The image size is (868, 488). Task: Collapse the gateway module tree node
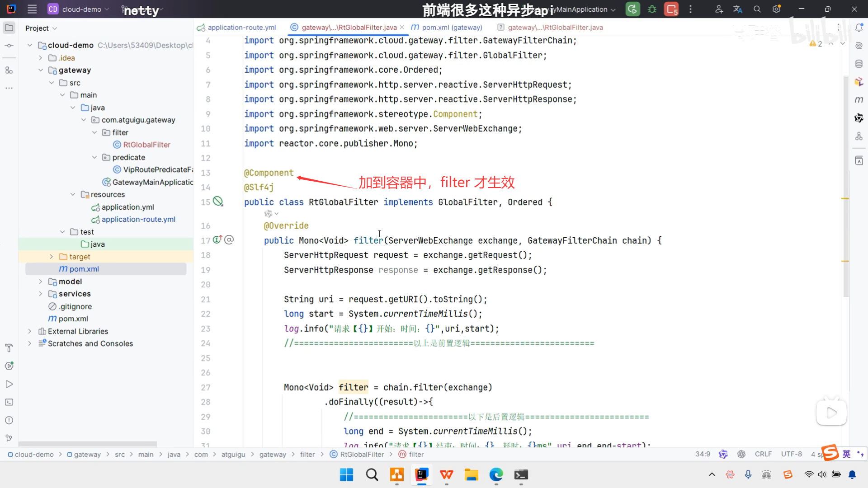coord(41,70)
